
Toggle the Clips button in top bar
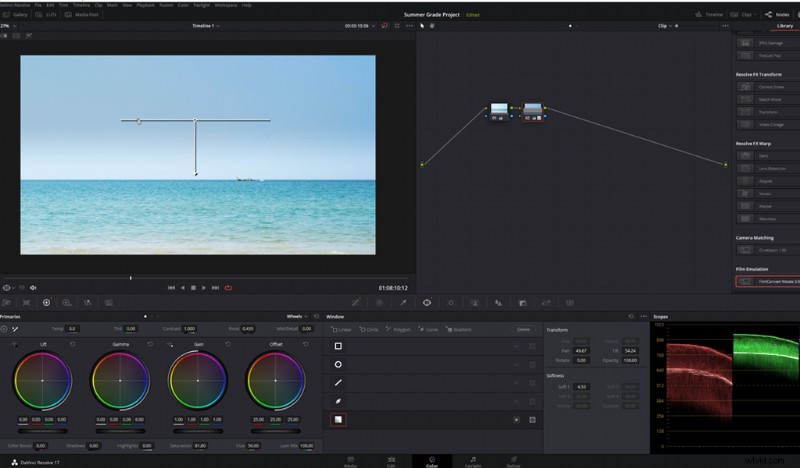[741, 15]
